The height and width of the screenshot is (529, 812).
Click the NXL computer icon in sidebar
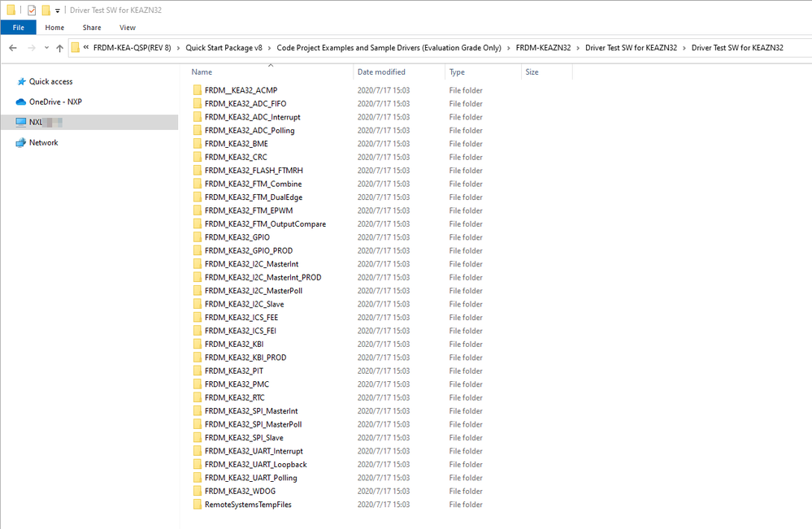(x=20, y=122)
